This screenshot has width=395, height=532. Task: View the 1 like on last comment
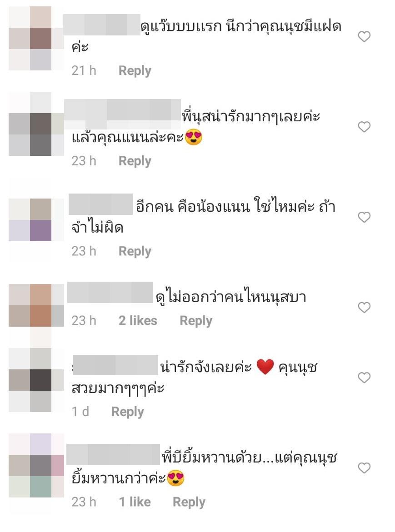click(135, 502)
